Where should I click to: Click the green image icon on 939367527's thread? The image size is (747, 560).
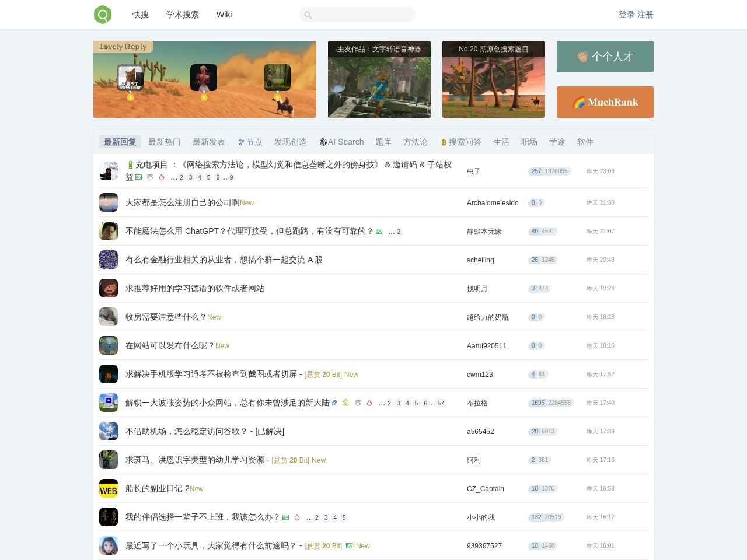[349, 546]
